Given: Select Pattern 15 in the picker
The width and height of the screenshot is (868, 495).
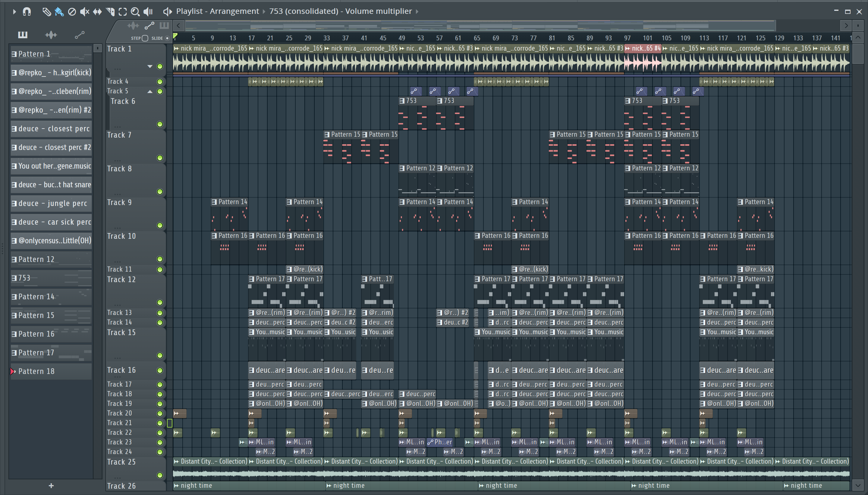Looking at the screenshot, I should pos(51,315).
